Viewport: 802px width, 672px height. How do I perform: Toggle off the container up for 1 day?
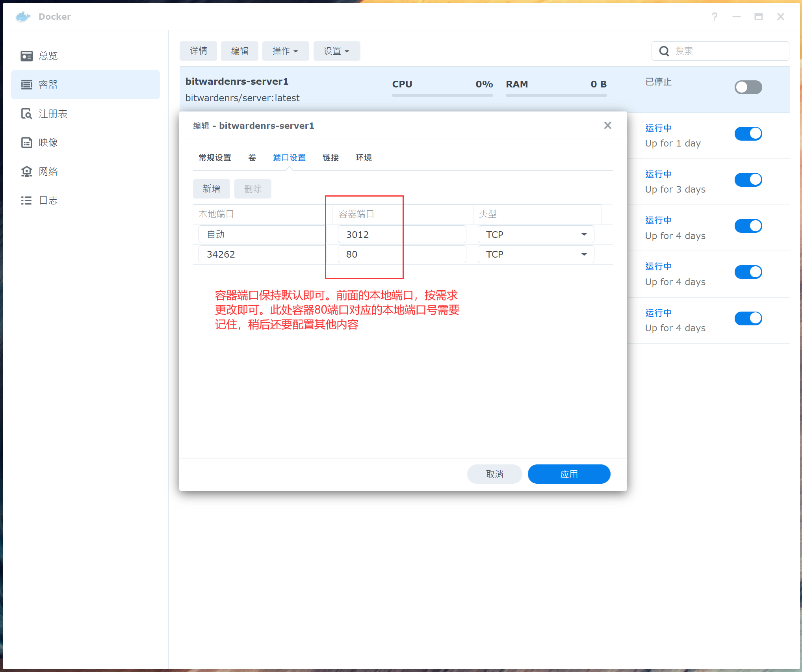(x=748, y=134)
